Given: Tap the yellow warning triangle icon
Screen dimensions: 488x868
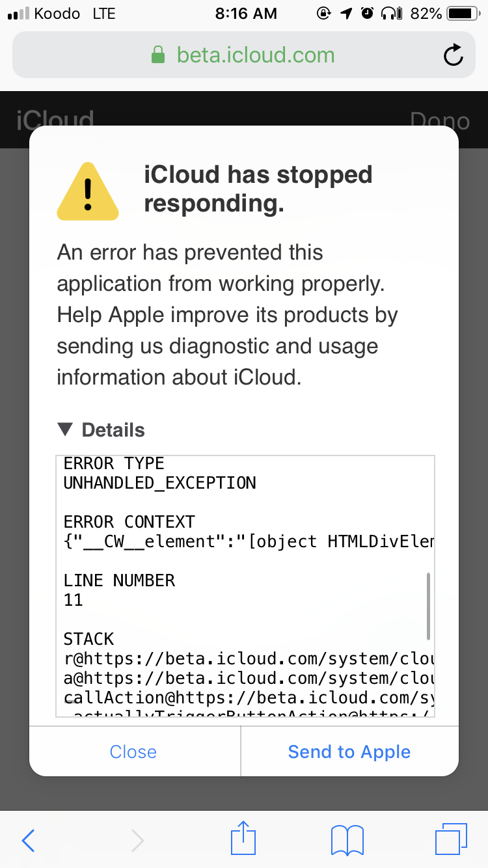Looking at the screenshot, I should click(x=88, y=191).
